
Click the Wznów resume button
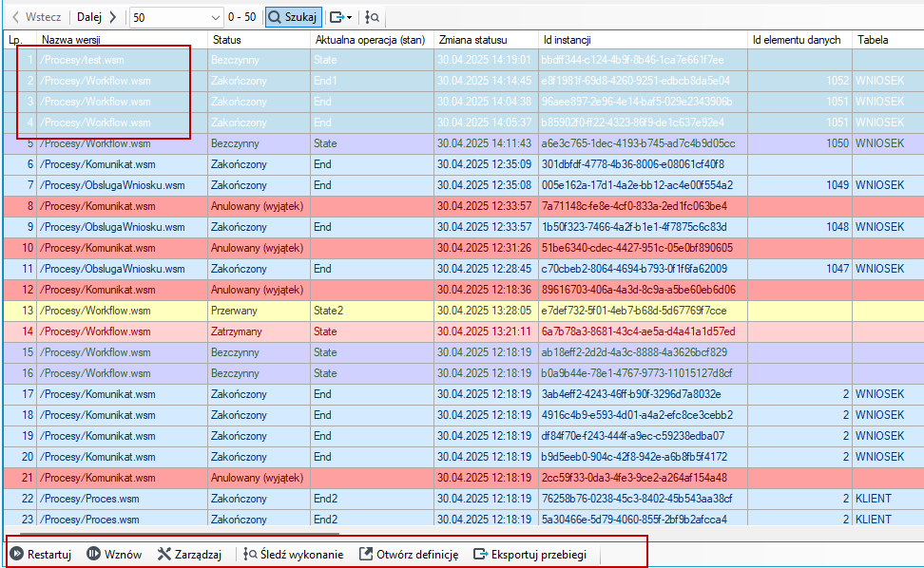coord(114,555)
